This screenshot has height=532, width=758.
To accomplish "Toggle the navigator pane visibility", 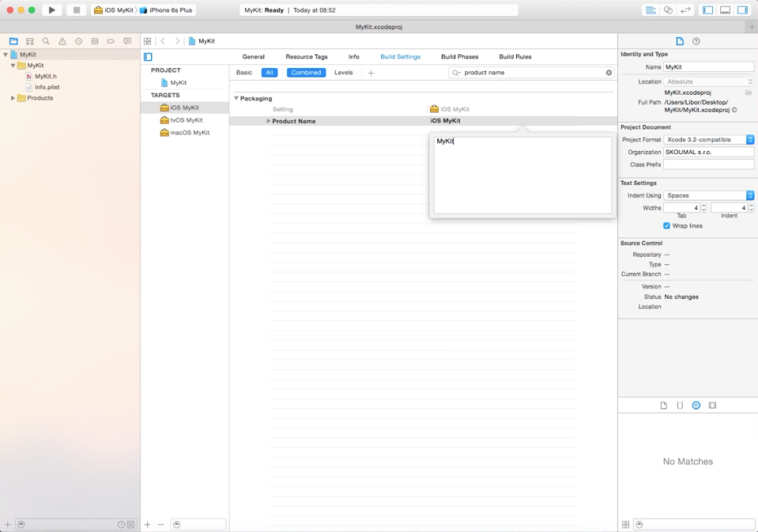I will (708, 10).
